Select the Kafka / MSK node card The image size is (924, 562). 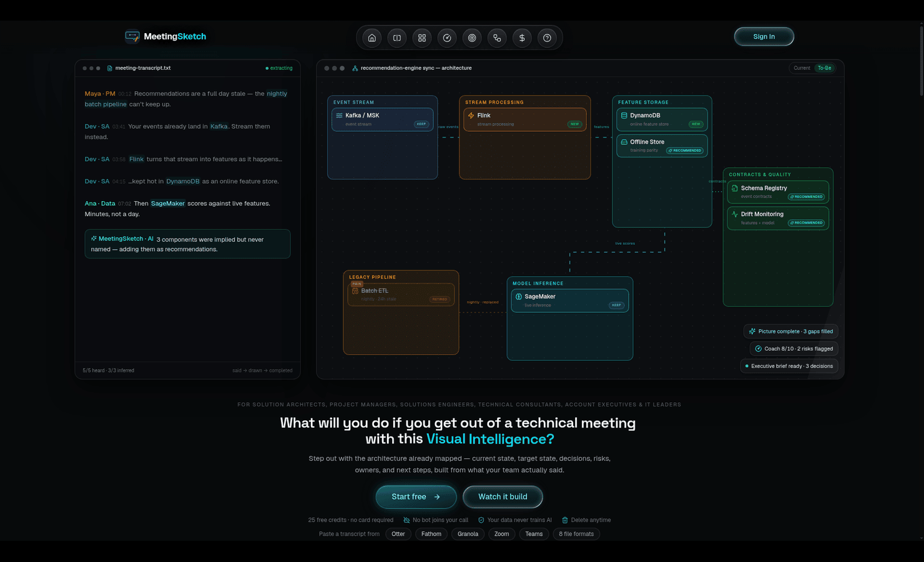383,119
